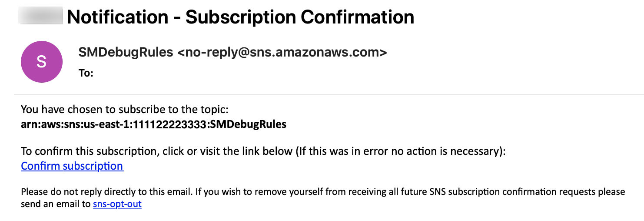This screenshot has height=221, width=644.
Task: Click the purple "S" sender avatar
Action: point(41,62)
